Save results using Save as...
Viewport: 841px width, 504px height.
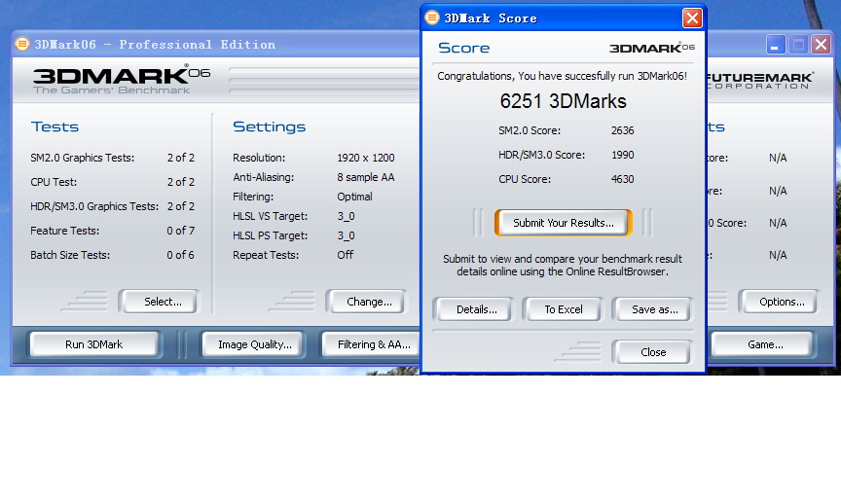[x=654, y=309]
